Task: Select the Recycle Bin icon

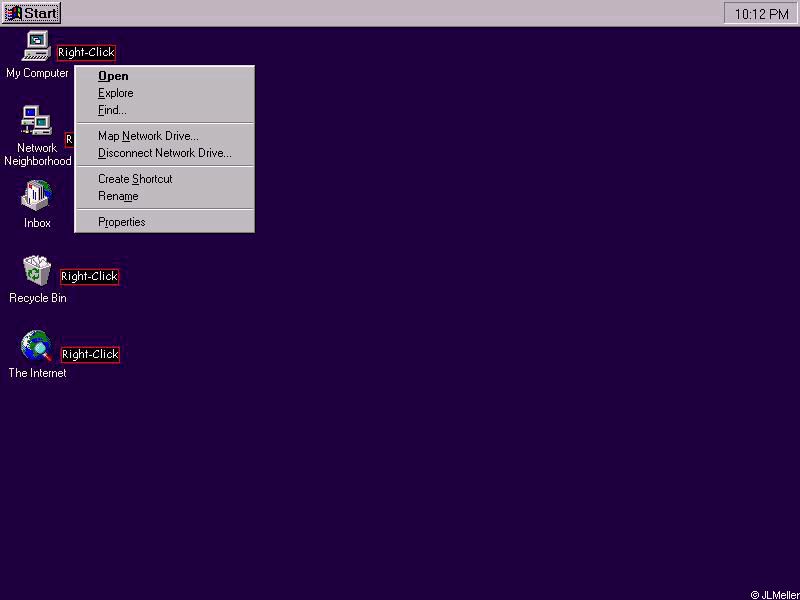Action: [37, 270]
